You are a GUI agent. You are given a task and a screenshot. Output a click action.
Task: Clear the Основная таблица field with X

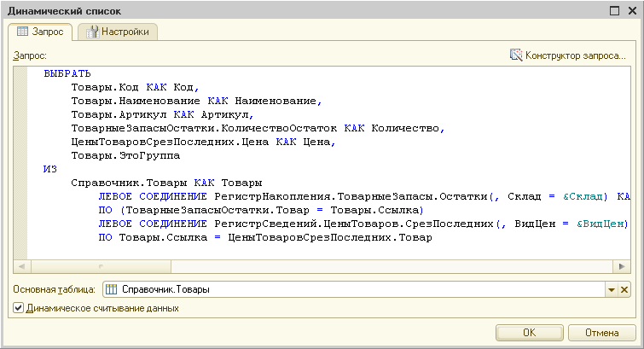pyautogui.click(x=624, y=290)
